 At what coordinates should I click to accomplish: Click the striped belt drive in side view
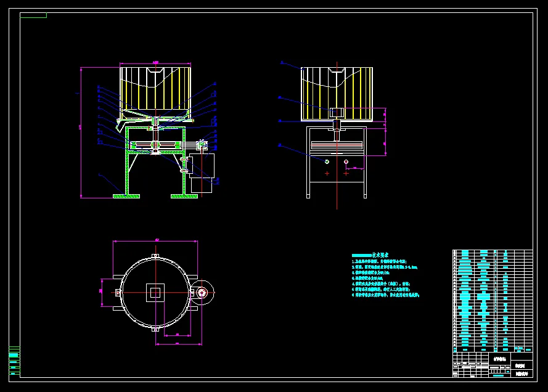point(337,145)
